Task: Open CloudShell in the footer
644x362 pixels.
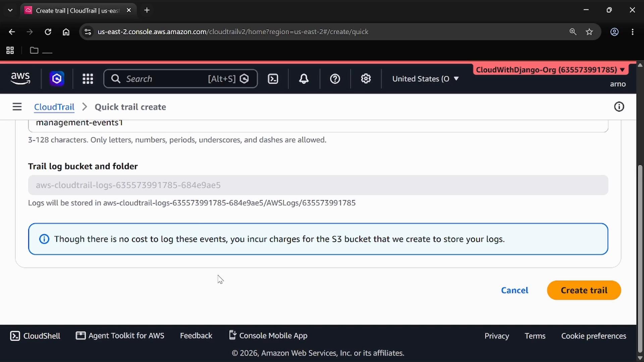Action: pos(35,336)
